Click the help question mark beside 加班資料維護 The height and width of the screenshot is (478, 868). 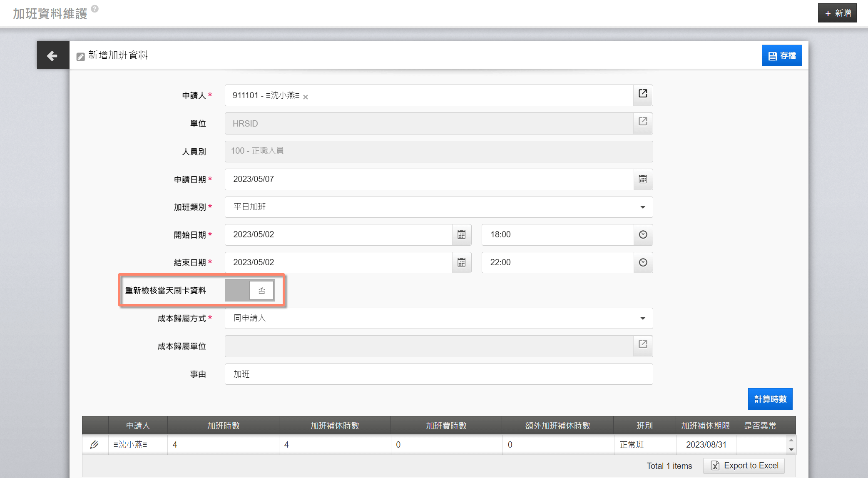tap(95, 9)
